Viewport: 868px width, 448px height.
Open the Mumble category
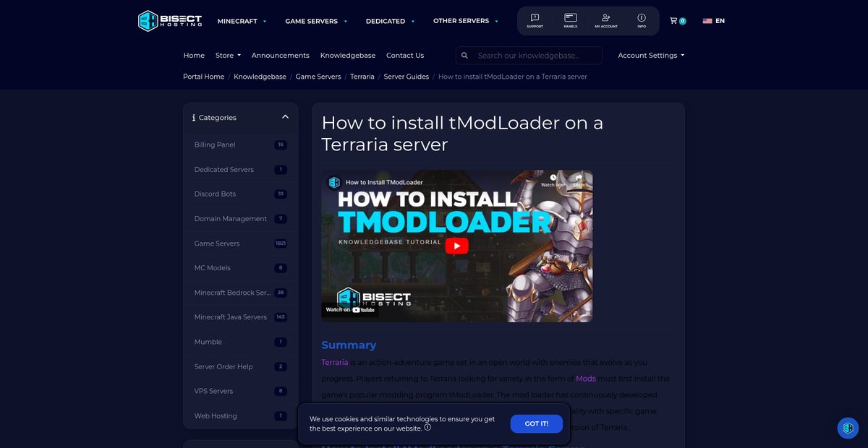click(241, 342)
